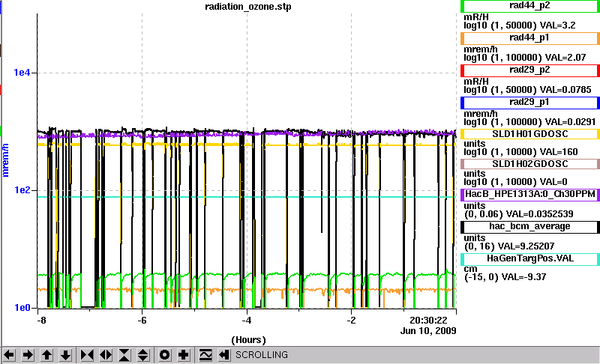The image size is (600, 364).
Task: Click the -4 hours x-axis tick label
Action: (247, 321)
